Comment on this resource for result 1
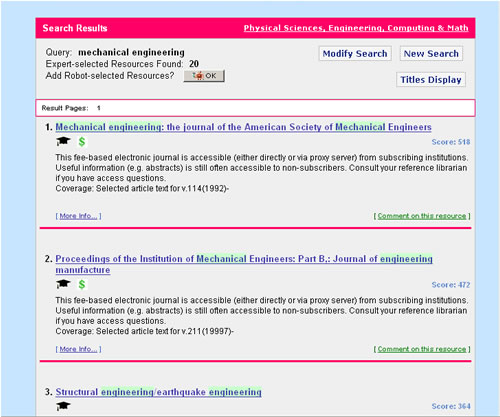 pyautogui.click(x=422, y=216)
